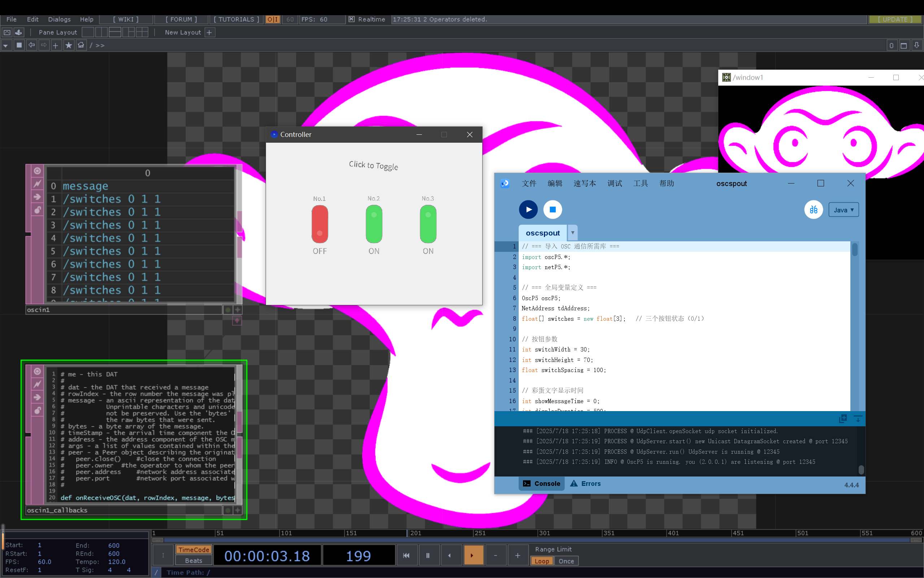Open the Dialogs menu
Viewport: 924px width, 578px height.
59,19
